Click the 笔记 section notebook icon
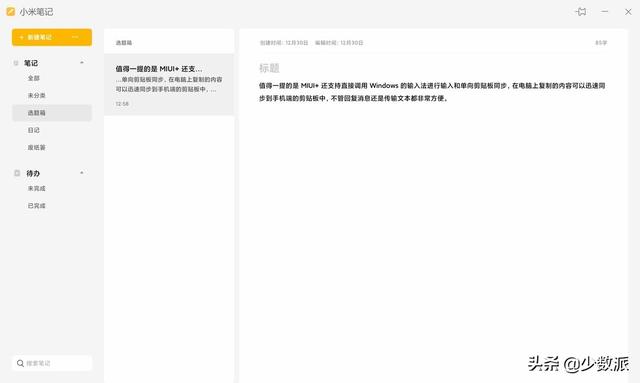The width and height of the screenshot is (640, 383). [x=16, y=63]
